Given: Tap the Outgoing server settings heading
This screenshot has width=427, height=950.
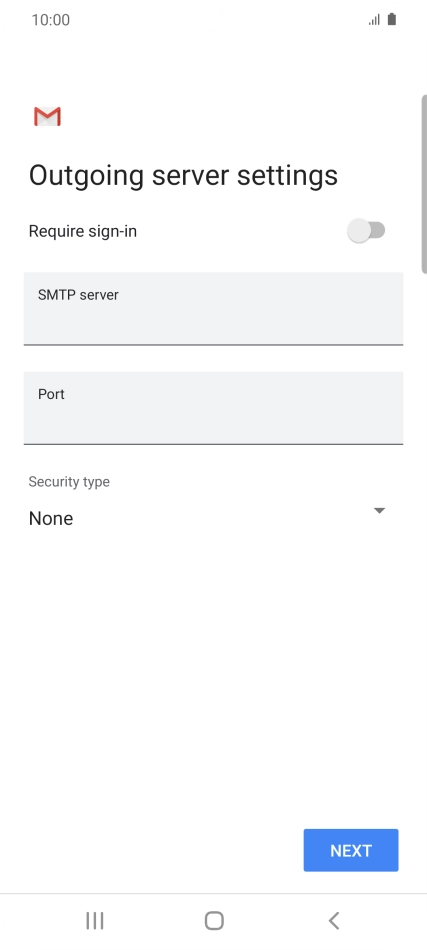Looking at the screenshot, I should [184, 176].
